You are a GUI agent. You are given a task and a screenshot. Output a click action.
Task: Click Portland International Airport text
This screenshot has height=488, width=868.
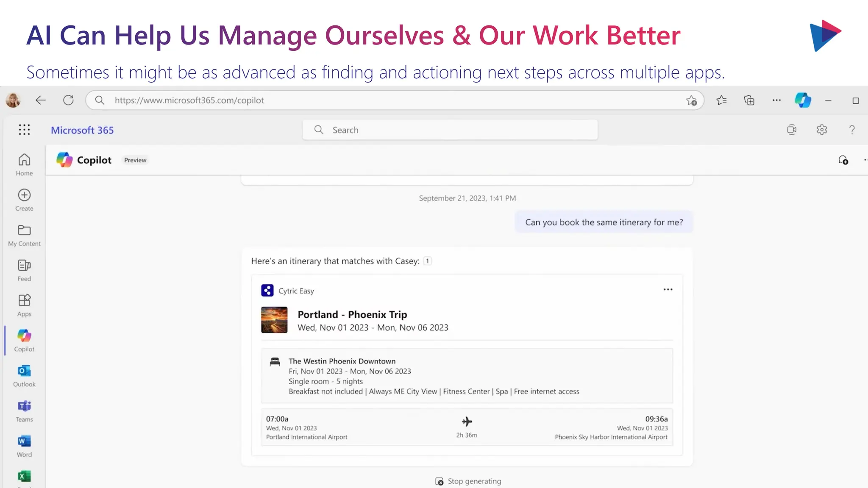click(306, 437)
